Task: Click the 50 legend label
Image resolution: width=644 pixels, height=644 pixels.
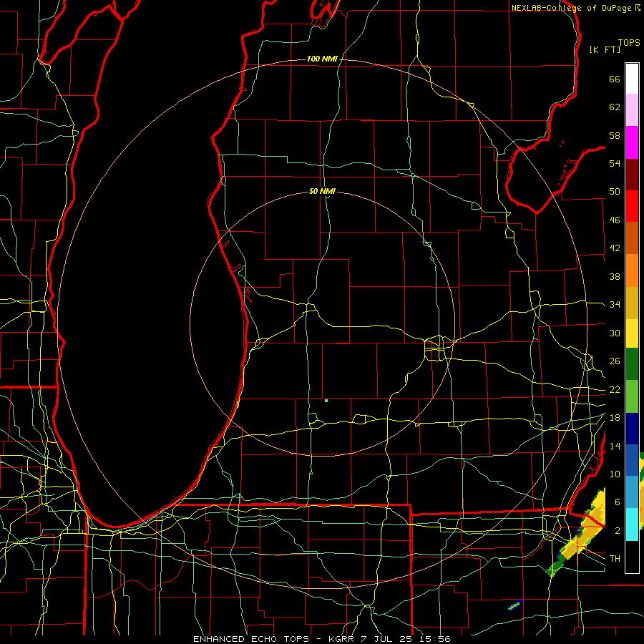Action: coord(615,192)
